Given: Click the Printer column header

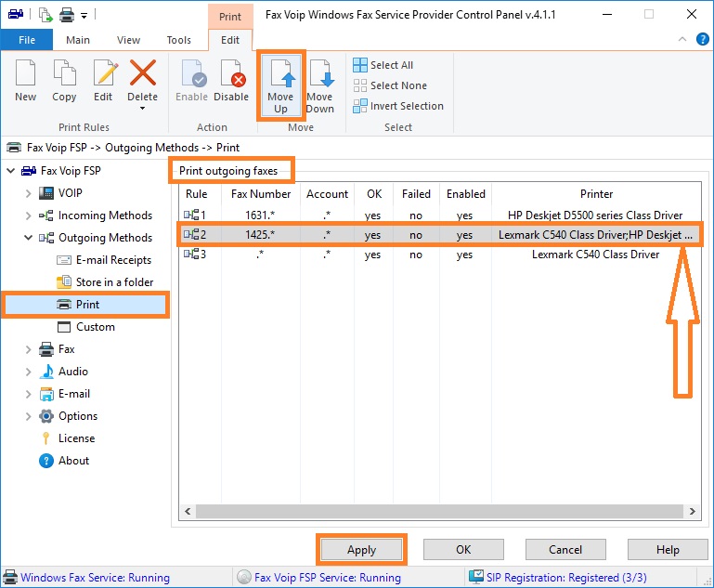Looking at the screenshot, I should (x=596, y=194).
